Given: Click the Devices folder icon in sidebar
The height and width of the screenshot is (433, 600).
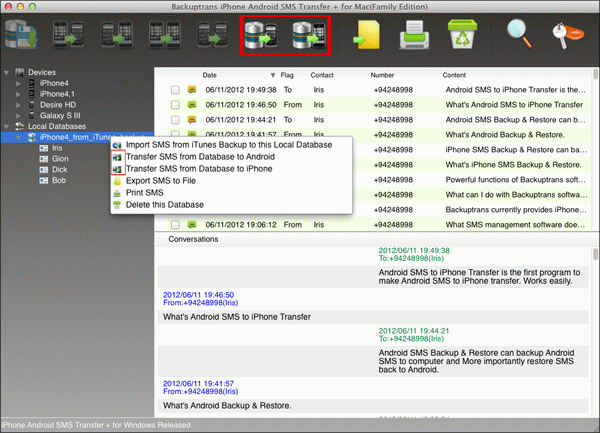Looking at the screenshot, I should pyautogui.click(x=20, y=72).
